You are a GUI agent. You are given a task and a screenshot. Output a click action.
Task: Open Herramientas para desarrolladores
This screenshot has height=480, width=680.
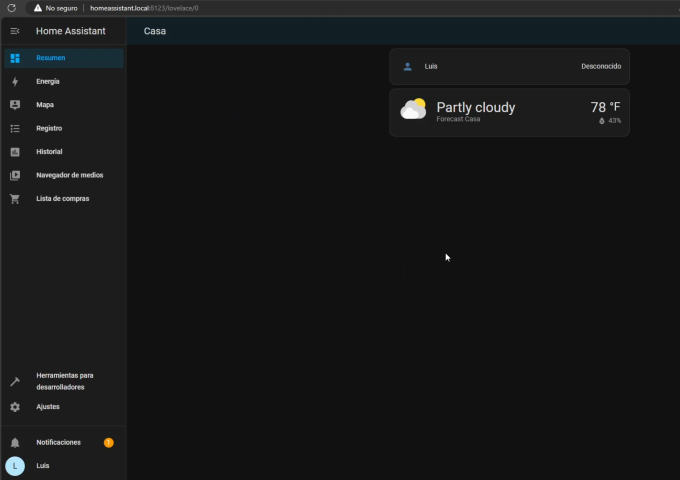(64, 381)
